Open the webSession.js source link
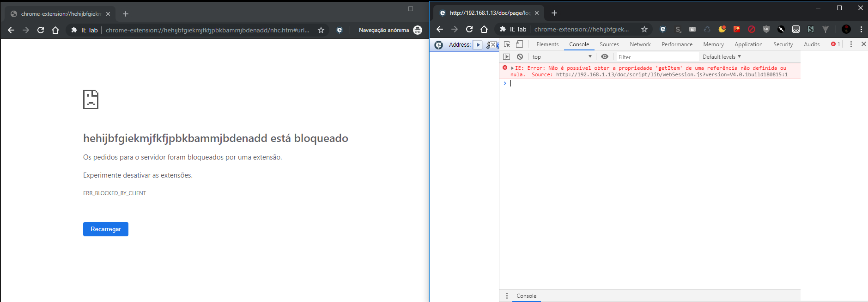The image size is (868, 302). [672, 75]
